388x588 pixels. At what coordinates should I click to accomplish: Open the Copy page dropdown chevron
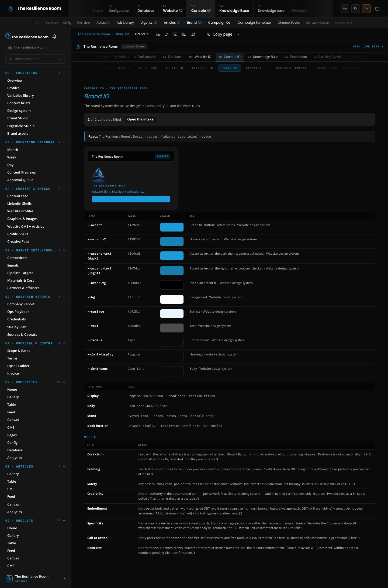coord(238,34)
